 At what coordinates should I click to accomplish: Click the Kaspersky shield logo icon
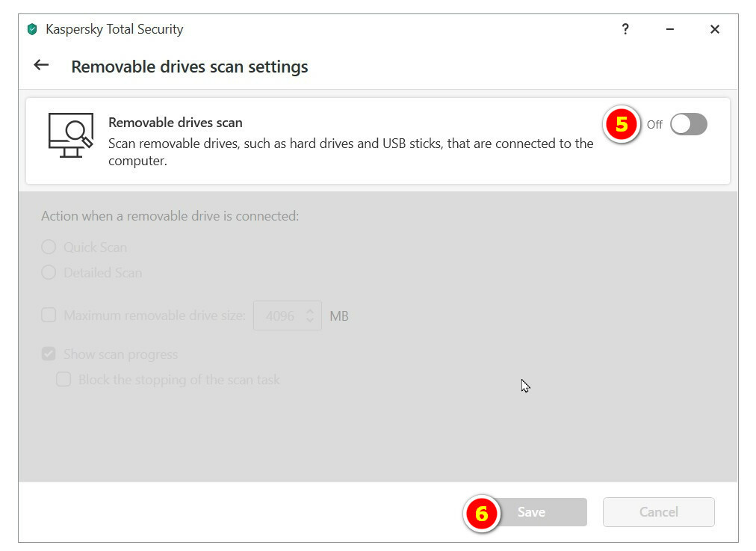pos(32,30)
